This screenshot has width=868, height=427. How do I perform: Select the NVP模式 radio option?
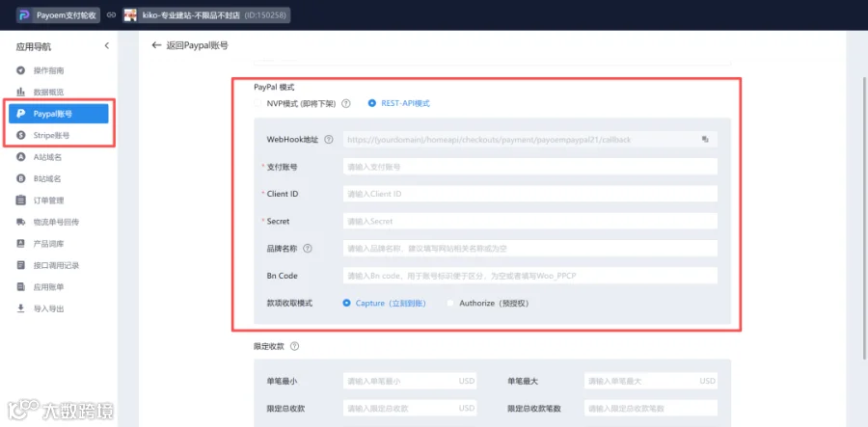[258, 103]
